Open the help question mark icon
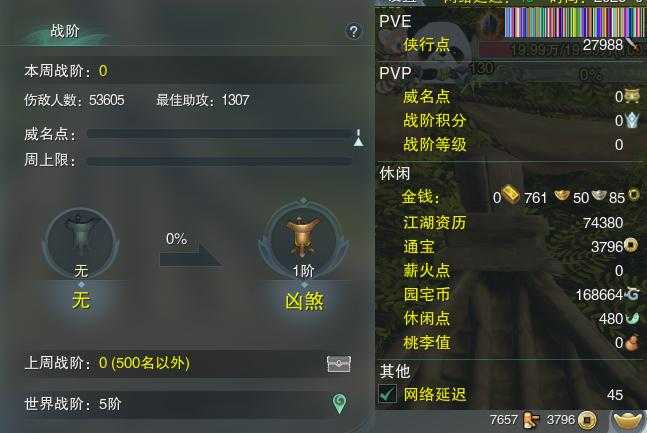 (354, 31)
